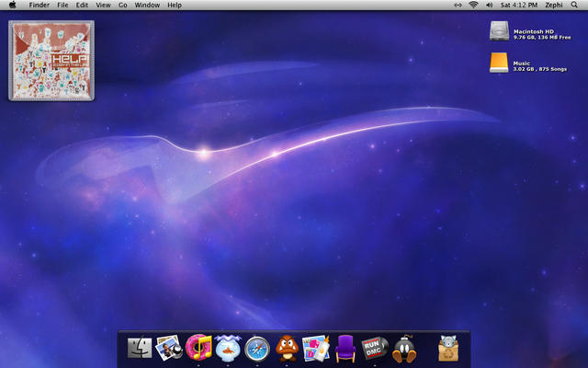Open the Apple menu
The image size is (588, 368).
coord(13,6)
